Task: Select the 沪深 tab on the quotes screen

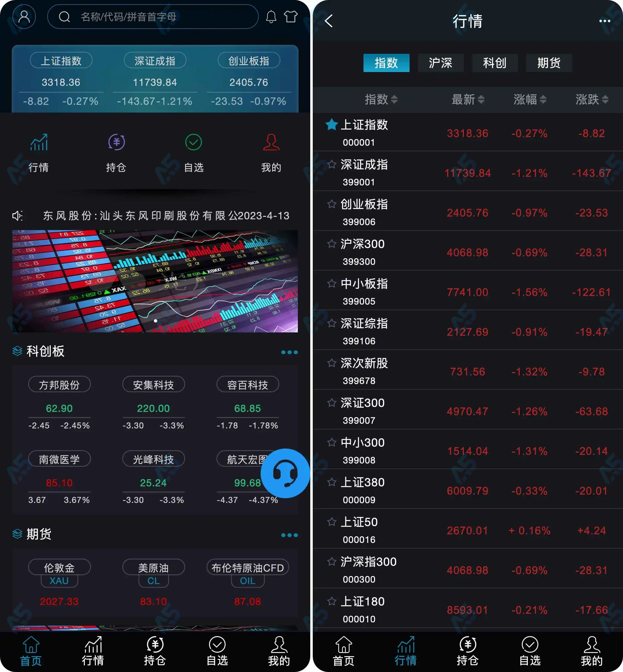Action: coord(441,63)
